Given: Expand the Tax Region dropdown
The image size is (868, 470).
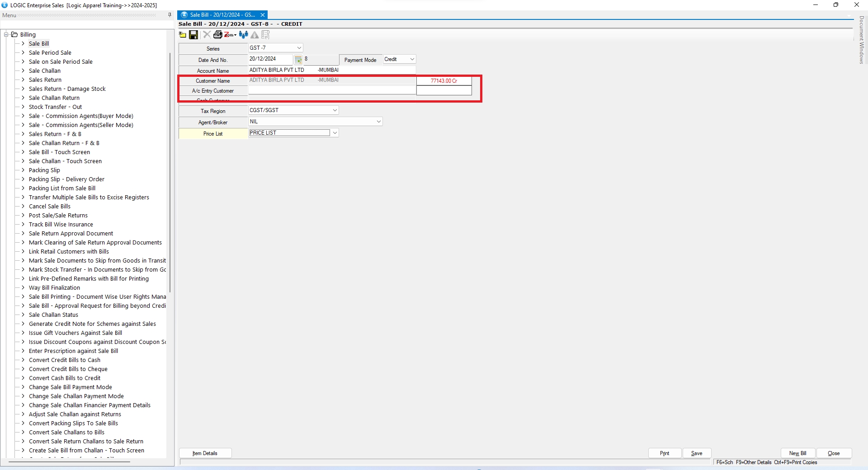Looking at the screenshot, I should 335,110.
